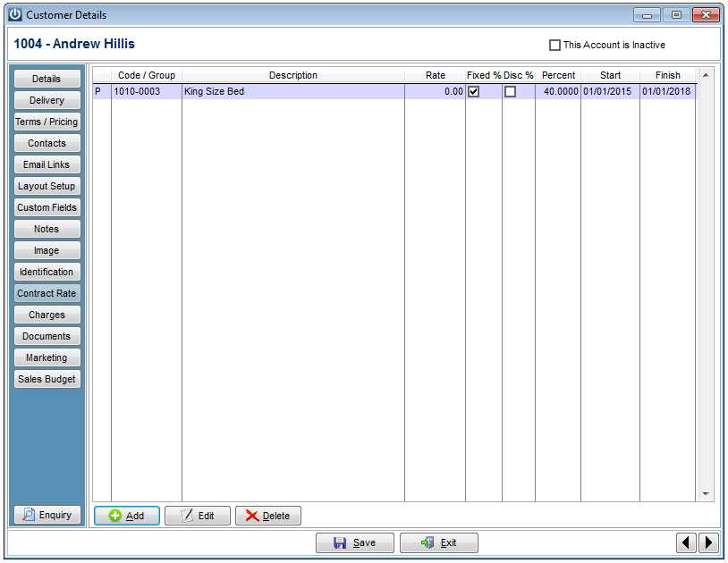
Task: Open the Details section
Action: pos(47,79)
